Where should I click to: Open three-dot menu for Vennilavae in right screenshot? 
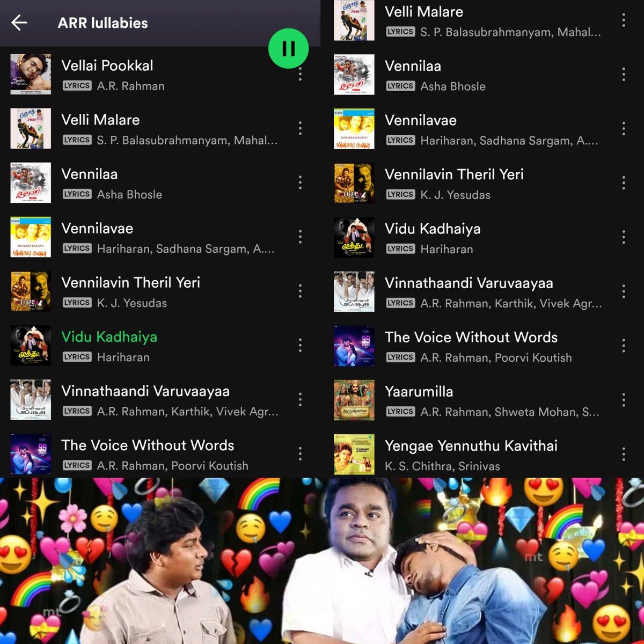point(624,129)
